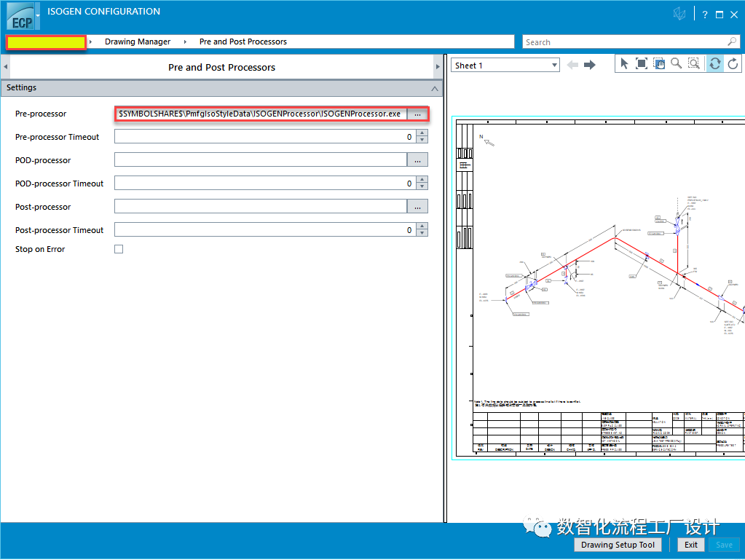Decrease Pre-processor Timeout with down arrow

click(x=422, y=140)
